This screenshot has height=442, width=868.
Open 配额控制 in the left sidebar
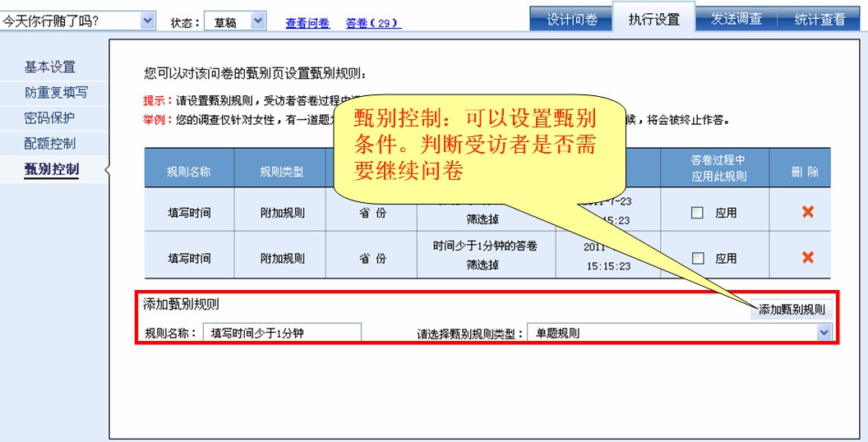click(49, 143)
